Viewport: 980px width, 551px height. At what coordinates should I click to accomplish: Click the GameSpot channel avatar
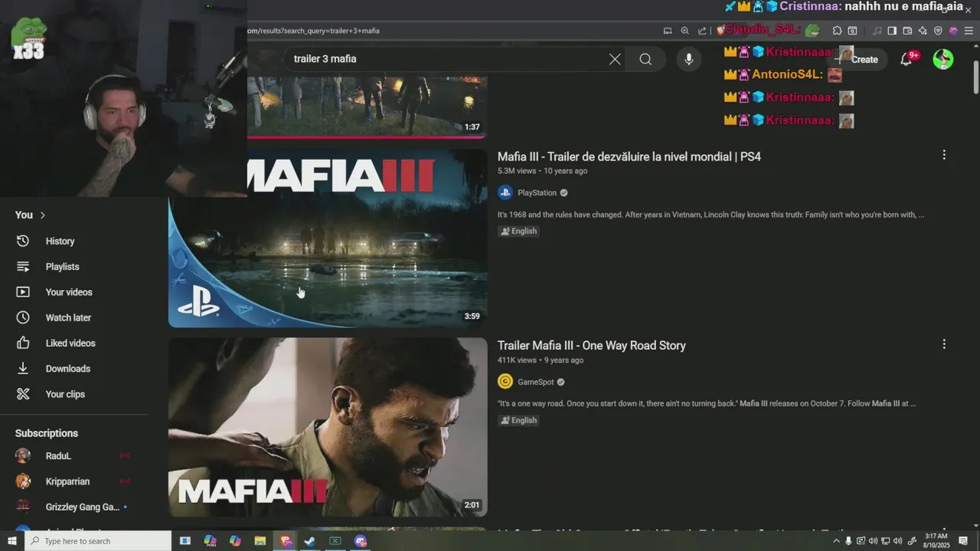505,381
